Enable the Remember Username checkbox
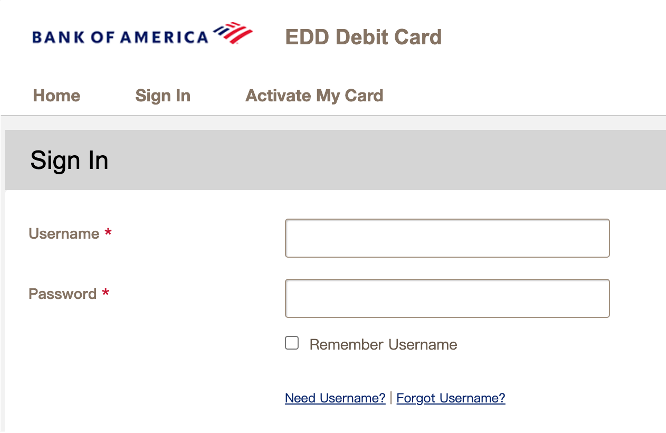 pos(292,343)
